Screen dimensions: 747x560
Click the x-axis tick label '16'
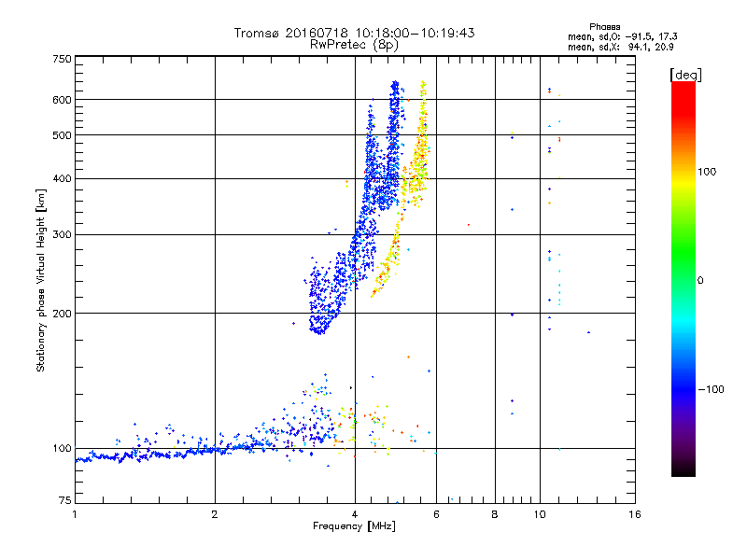(635, 514)
